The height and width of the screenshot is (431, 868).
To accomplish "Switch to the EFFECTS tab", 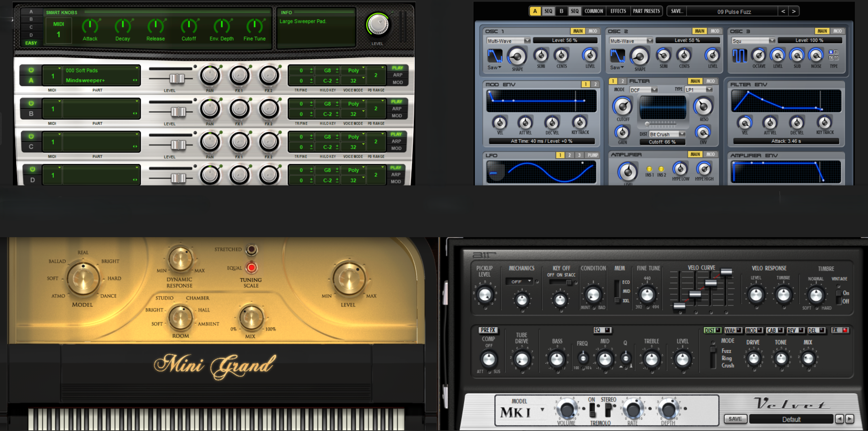I will pos(618,11).
